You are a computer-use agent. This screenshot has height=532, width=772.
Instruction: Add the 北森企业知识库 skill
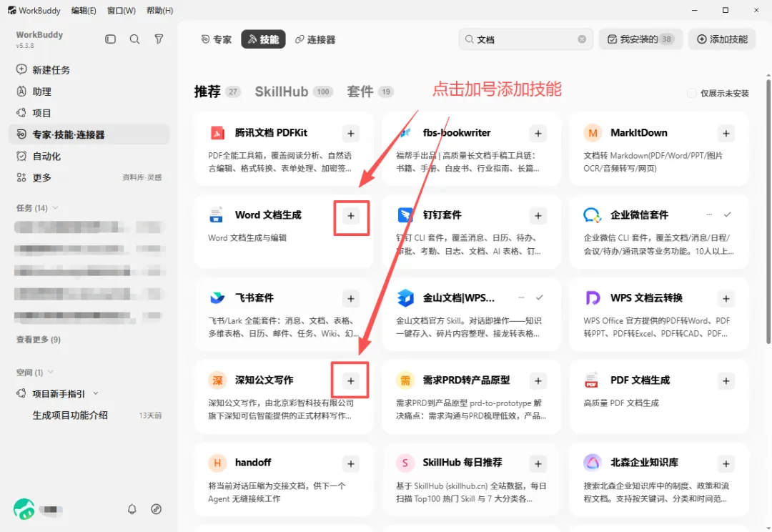(x=726, y=463)
